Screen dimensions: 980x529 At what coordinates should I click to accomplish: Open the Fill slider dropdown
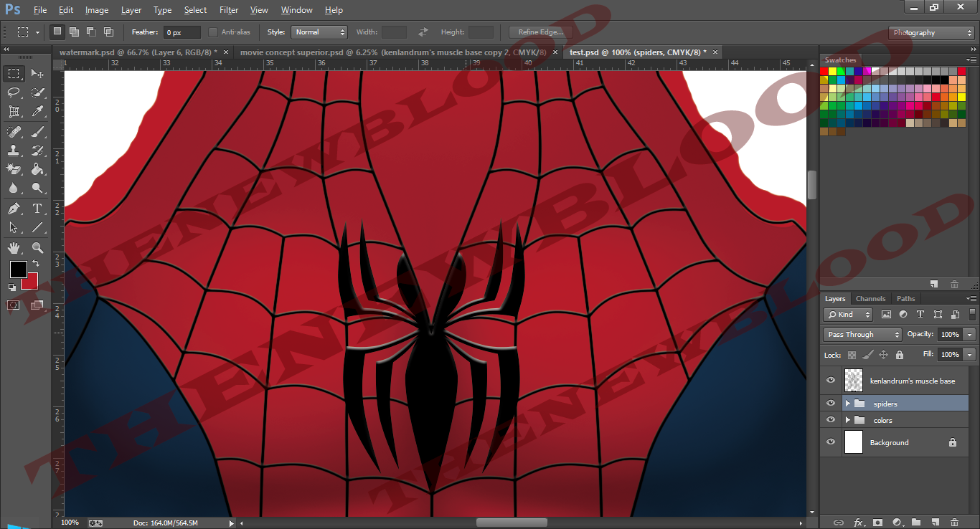point(970,355)
